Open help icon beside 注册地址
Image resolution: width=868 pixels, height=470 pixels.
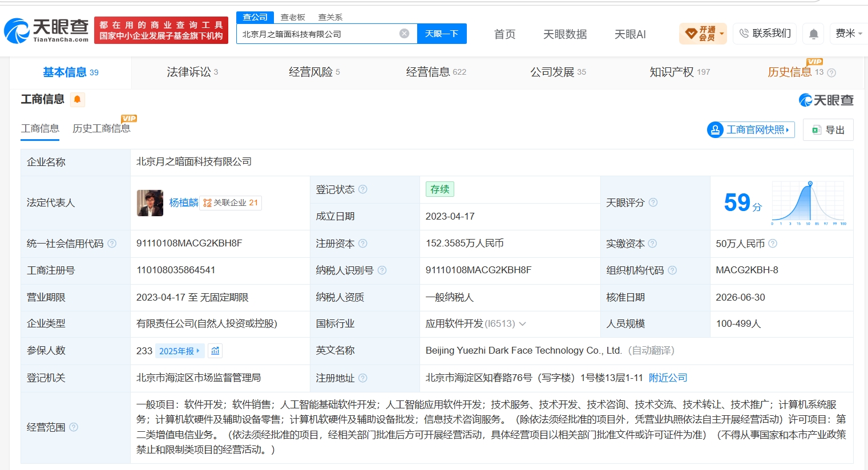[x=363, y=378]
